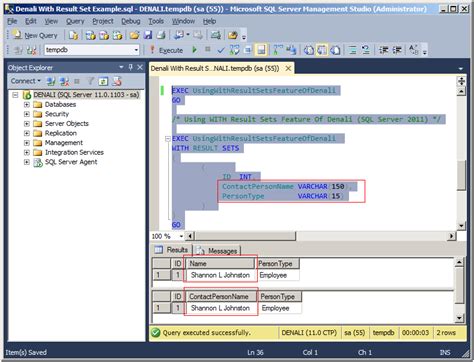Open the Edit menu

point(31,21)
